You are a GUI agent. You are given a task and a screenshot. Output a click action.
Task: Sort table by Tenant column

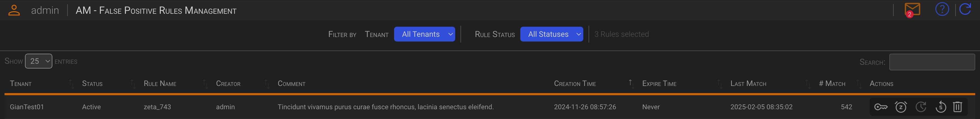pyautogui.click(x=21, y=84)
